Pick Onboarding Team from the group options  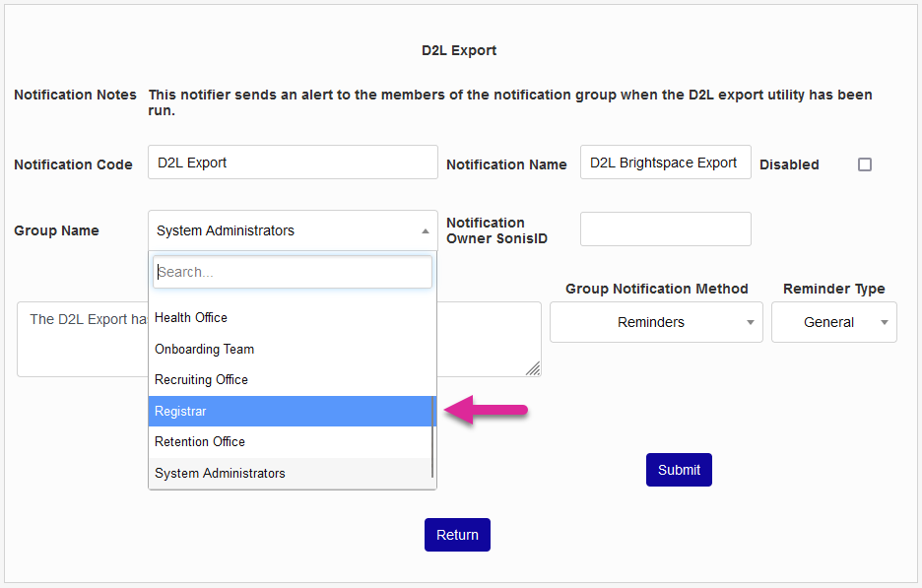coord(292,349)
